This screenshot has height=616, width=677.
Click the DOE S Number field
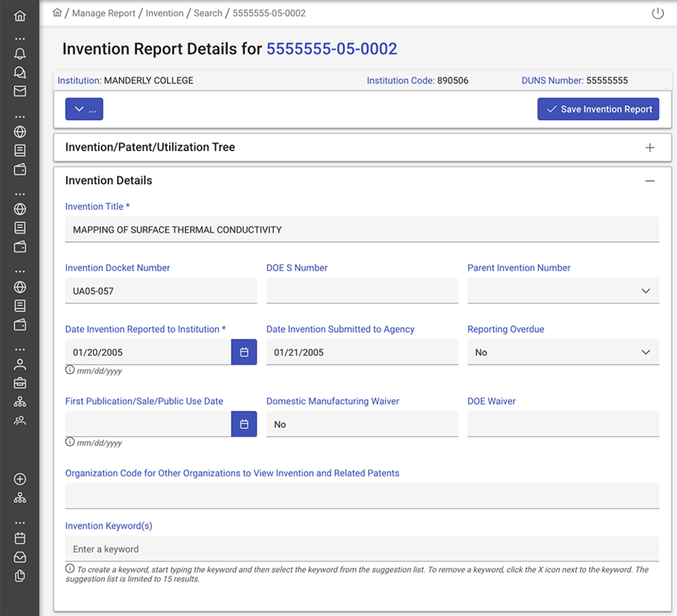coord(362,291)
